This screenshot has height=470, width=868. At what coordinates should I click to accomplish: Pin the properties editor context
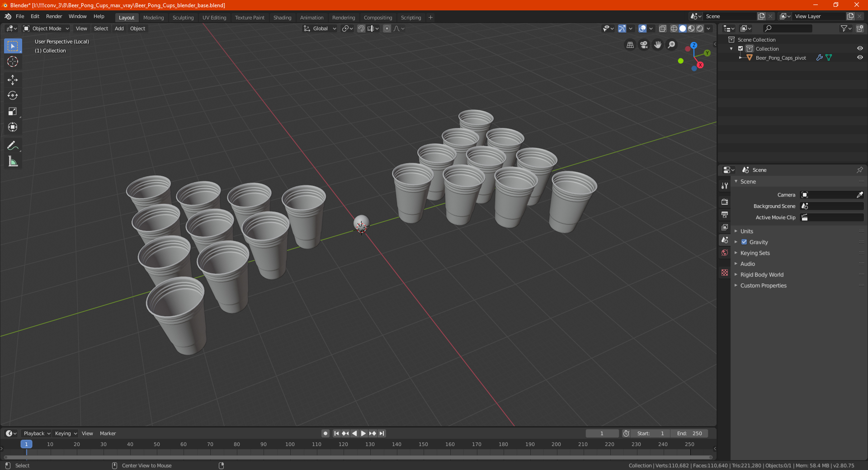click(x=859, y=170)
